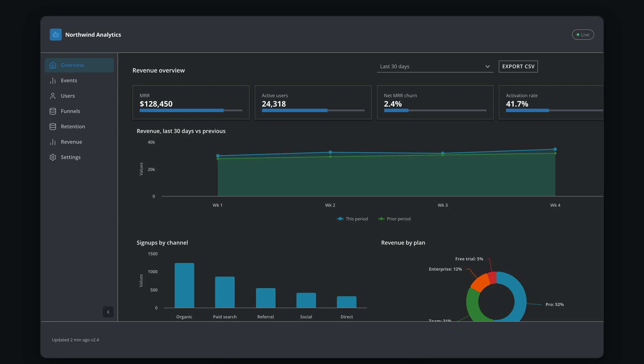Select the Retention menu item

(x=79, y=126)
